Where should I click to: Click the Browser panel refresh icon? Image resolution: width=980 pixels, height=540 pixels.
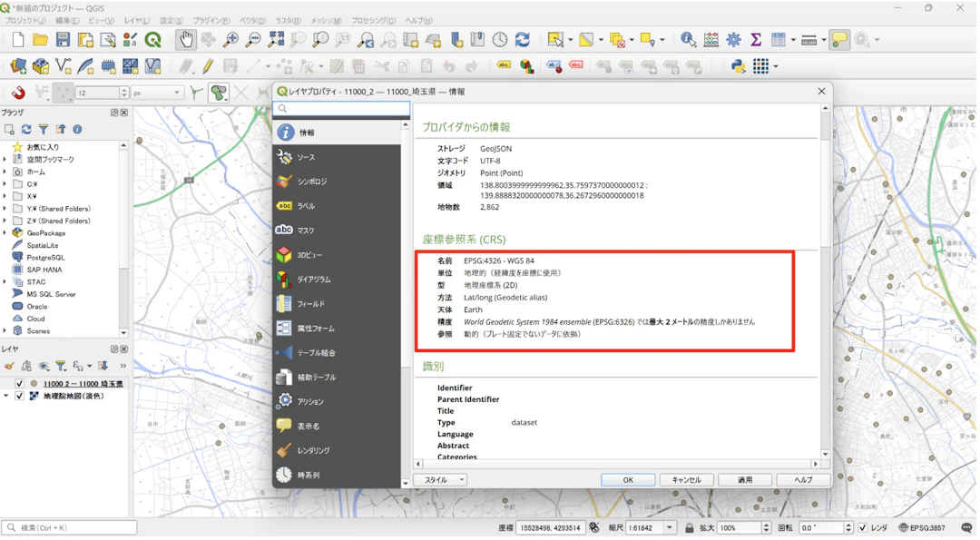(x=26, y=130)
